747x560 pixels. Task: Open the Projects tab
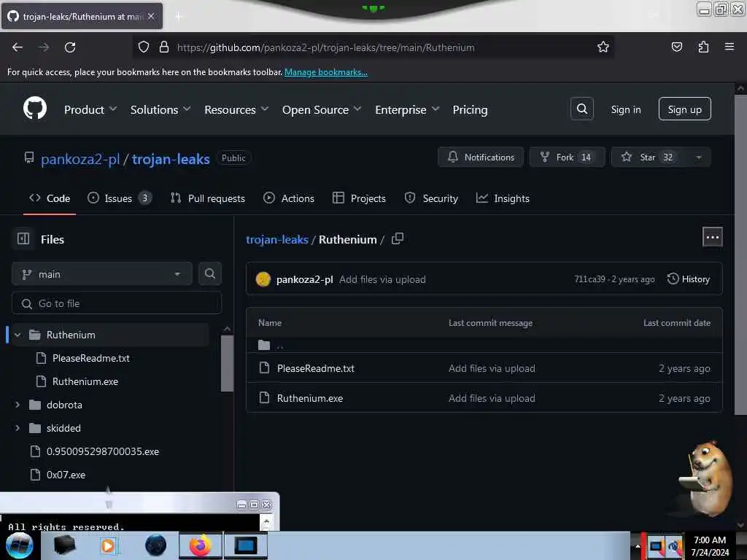(359, 198)
